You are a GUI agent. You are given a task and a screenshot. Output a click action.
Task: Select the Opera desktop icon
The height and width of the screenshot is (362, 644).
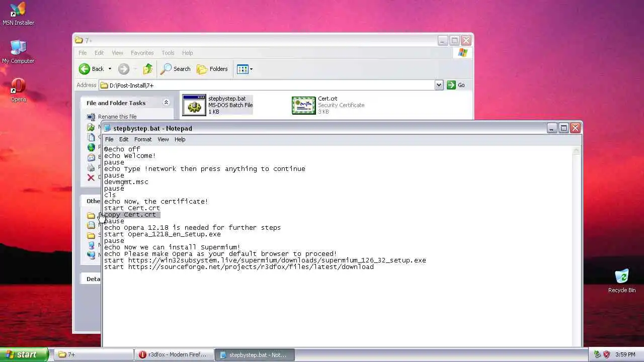click(x=18, y=90)
